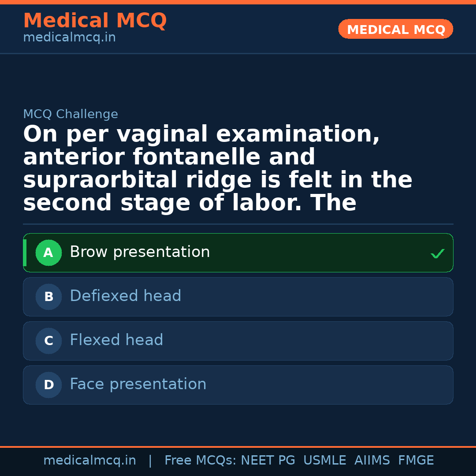Click the divider pipe in the footer
476x476 pixels.
point(150,460)
